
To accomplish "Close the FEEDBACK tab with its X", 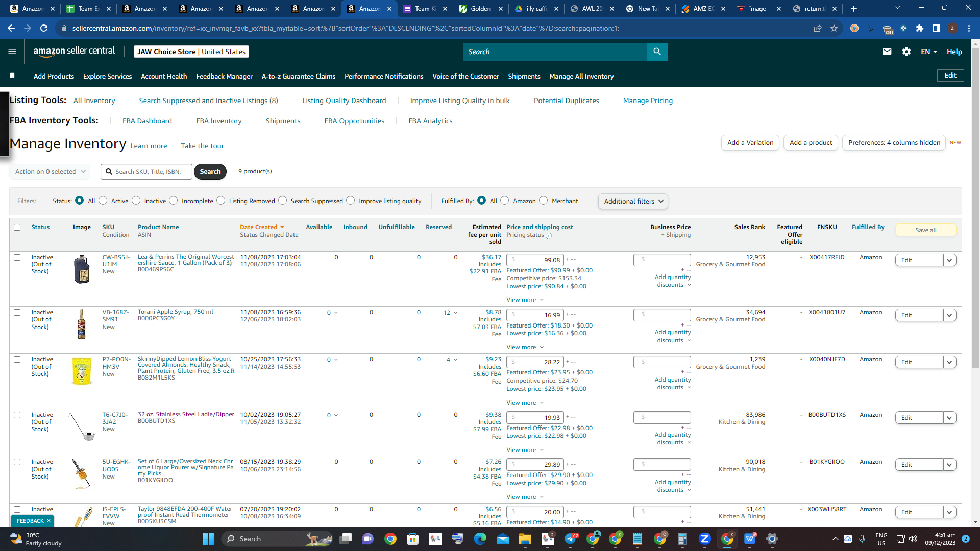I will [48, 521].
